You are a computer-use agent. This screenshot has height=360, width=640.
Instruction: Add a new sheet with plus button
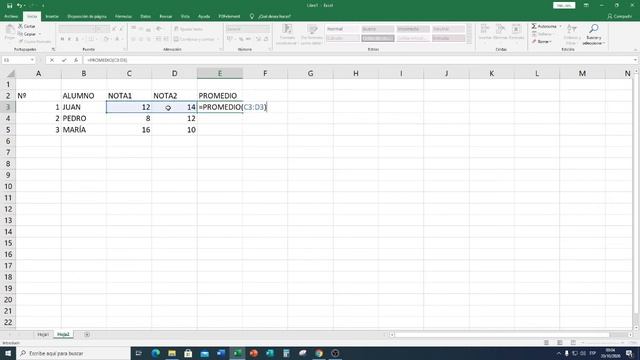(87, 334)
